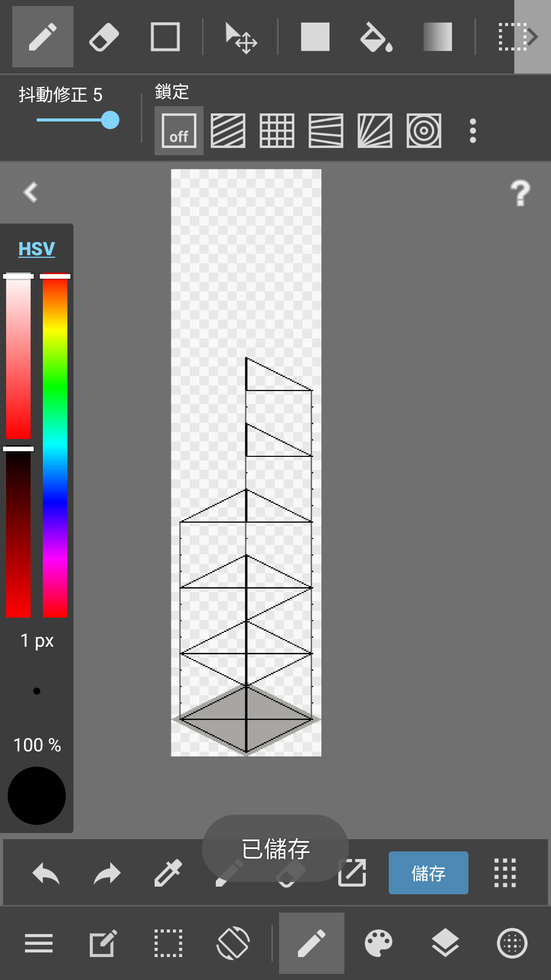Activate the eyedropper color picker

[x=168, y=873]
